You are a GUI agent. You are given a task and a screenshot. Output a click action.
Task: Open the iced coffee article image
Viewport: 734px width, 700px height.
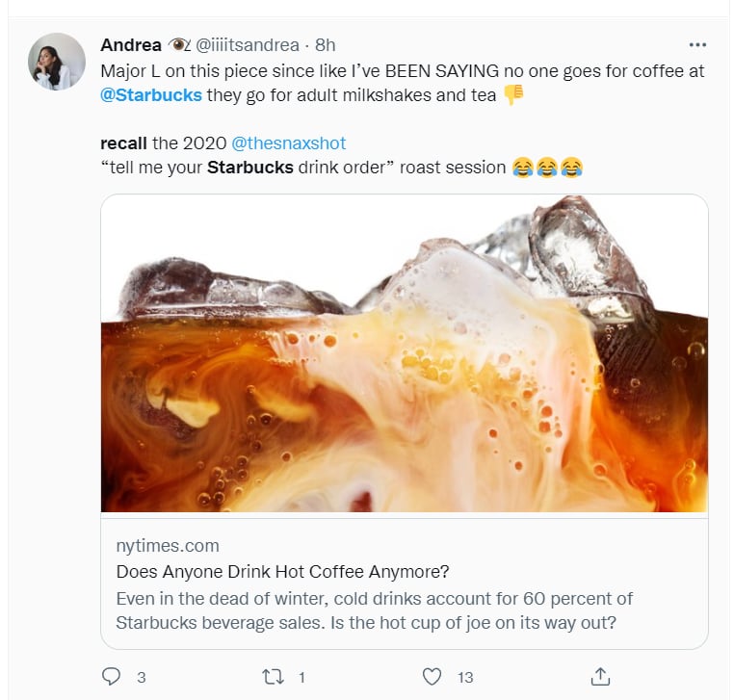pos(405,353)
